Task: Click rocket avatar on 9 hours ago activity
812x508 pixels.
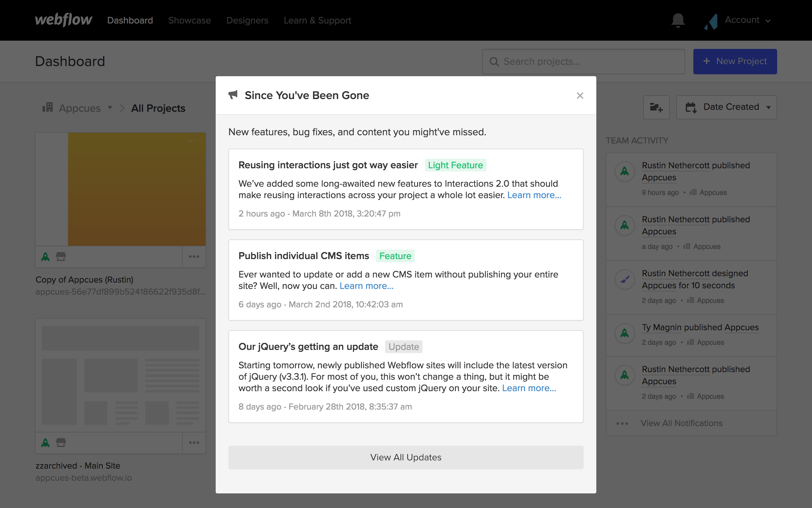Action: (625, 171)
